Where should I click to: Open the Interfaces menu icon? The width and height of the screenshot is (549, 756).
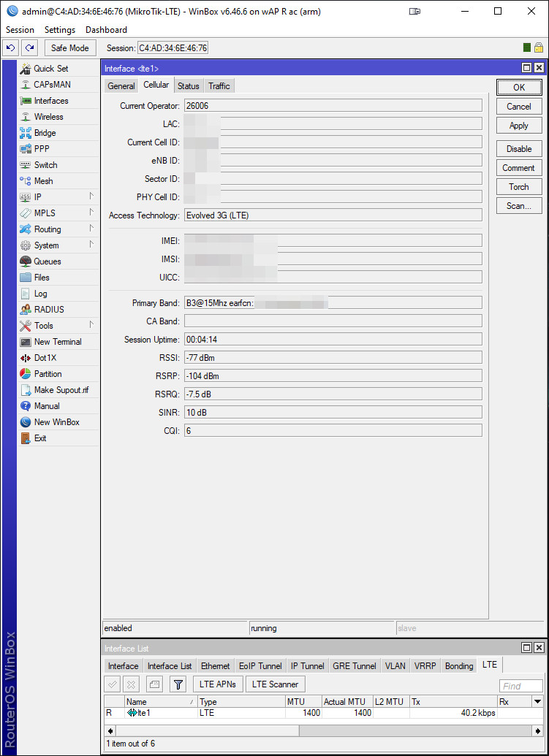pyautogui.click(x=25, y=101)
